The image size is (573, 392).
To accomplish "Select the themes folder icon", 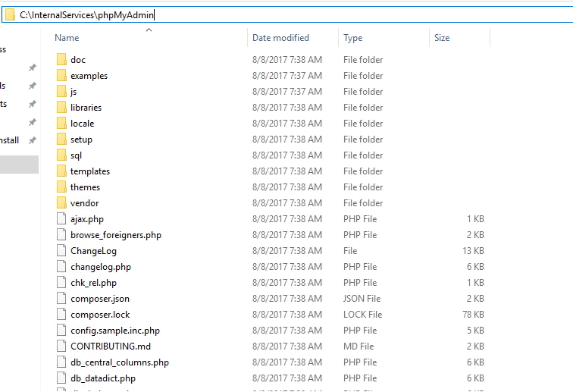I will coord(61,187).
